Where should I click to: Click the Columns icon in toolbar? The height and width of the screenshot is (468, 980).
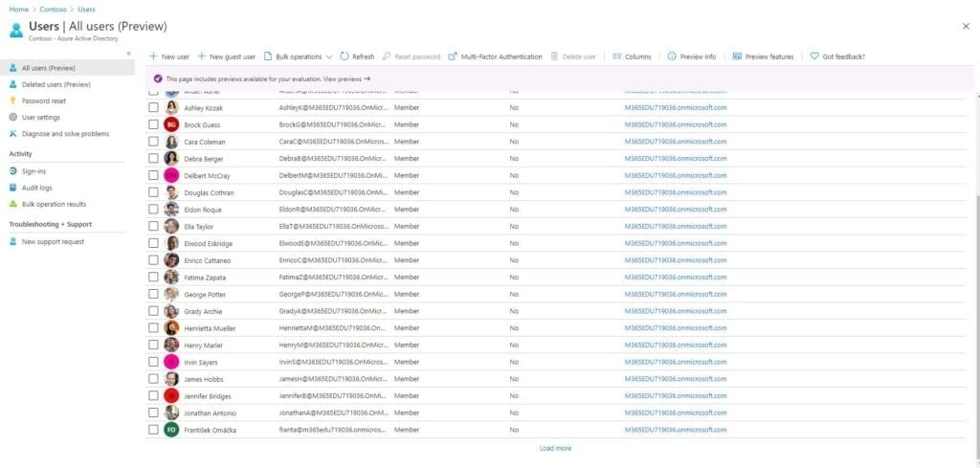click(x=617, y=56)
